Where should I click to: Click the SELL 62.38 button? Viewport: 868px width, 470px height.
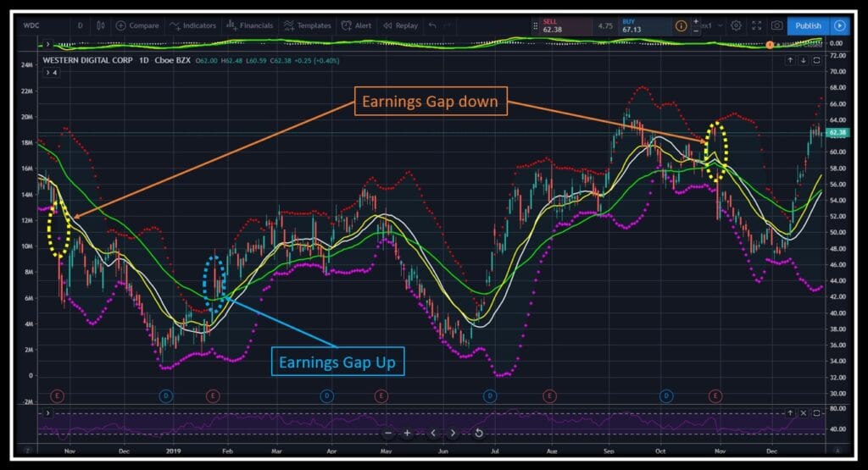pyautogui.click(x=561, y=25)
